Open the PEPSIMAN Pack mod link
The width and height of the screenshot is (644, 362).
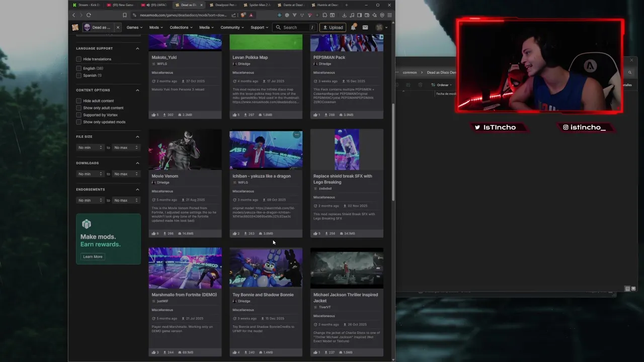pyautogui.click(x=329, y=57)
